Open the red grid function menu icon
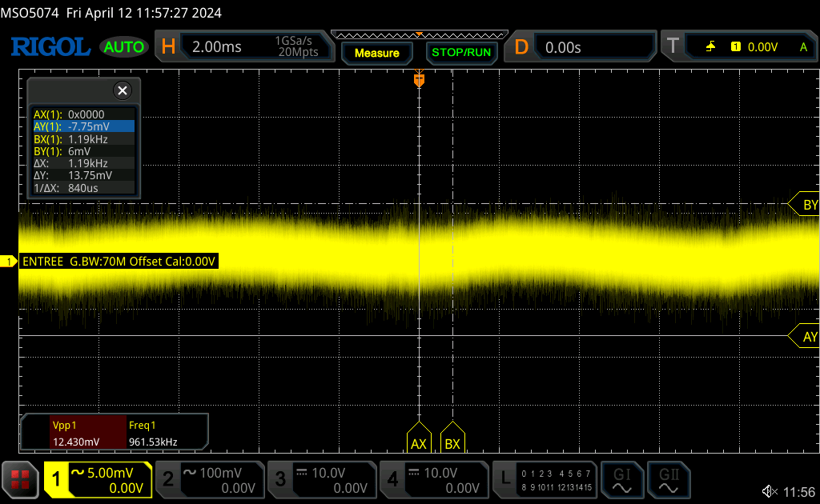This screenshot has width=820, height=504. coord(20,479)
